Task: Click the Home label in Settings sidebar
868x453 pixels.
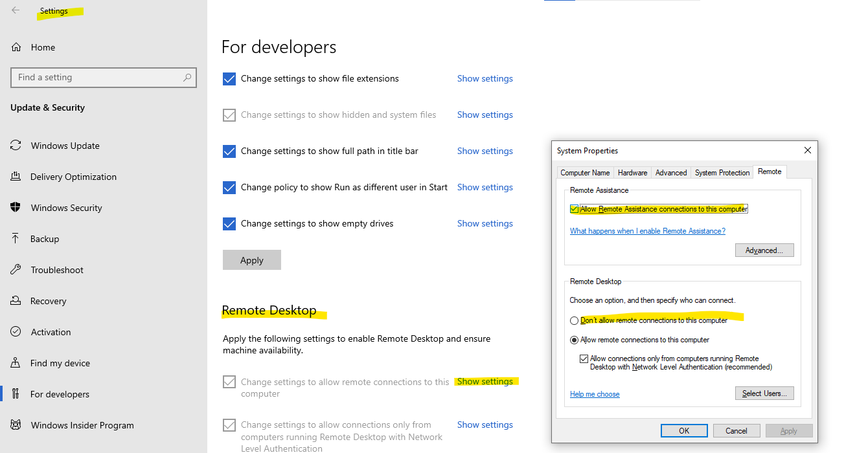Action: 43,47
